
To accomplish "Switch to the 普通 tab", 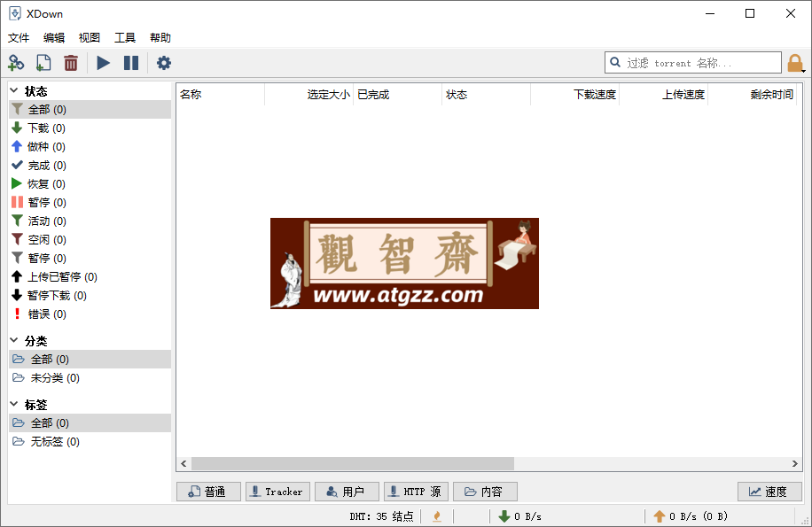I will pyautogui.click(x=208, y=492).
